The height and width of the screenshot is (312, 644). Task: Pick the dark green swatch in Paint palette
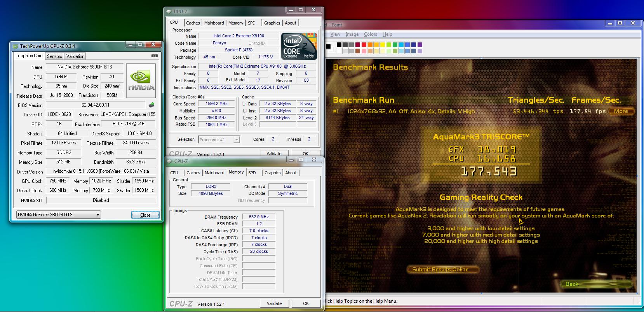(x=395, y=45)
